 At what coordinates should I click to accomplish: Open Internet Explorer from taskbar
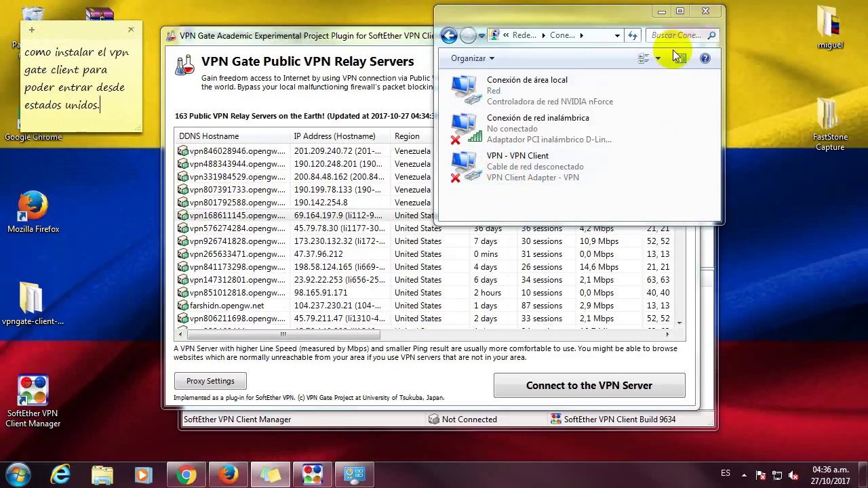60,474
